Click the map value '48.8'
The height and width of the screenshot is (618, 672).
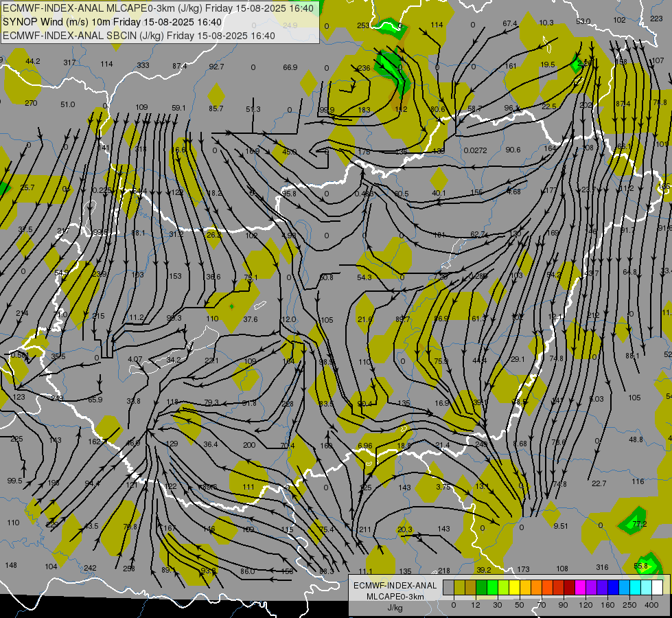(x=636, y=439)
